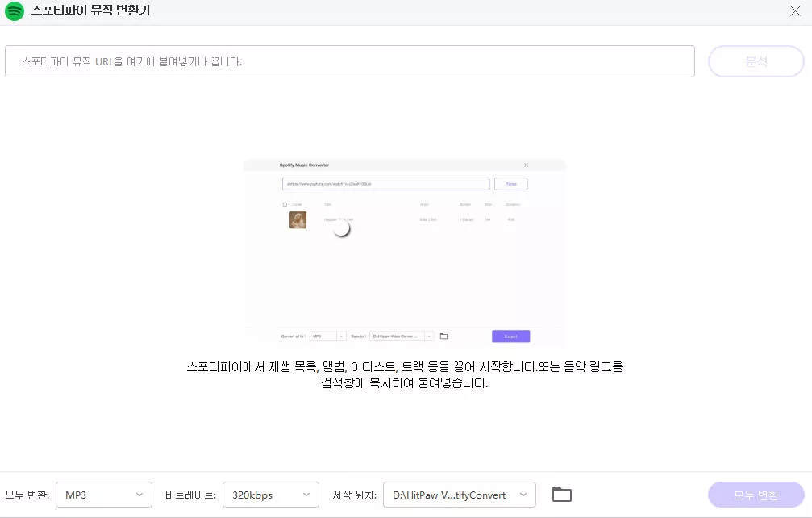Focus the Spotify music URL input field

349,61
